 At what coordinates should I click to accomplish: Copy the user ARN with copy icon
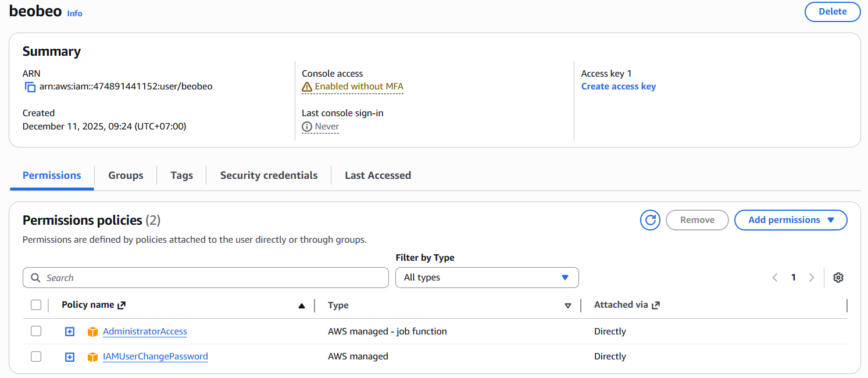coord(30,87)
